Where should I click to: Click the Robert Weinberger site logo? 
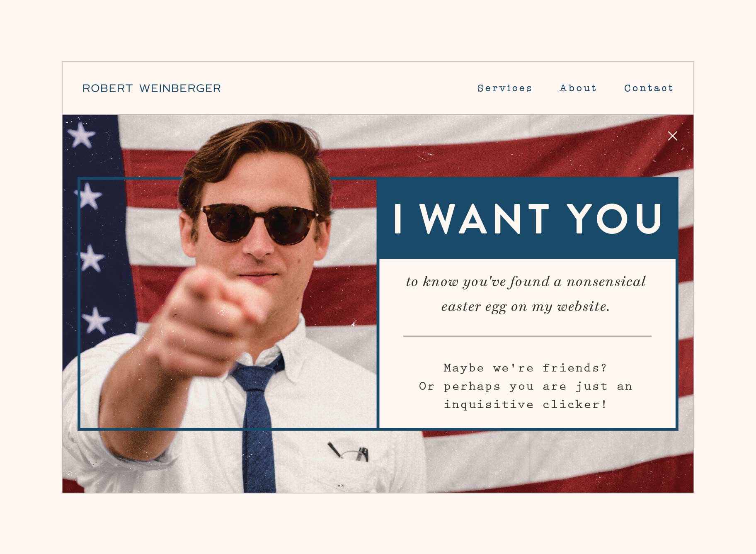[x=152, y=88]
